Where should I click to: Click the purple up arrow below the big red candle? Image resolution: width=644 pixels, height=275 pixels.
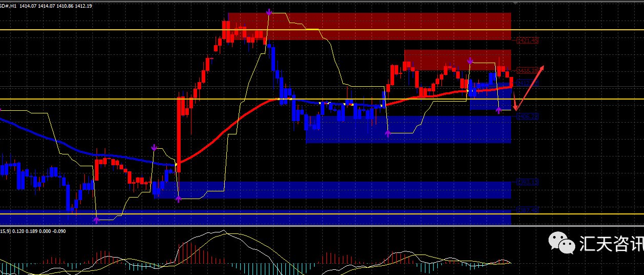coord(178,199)
